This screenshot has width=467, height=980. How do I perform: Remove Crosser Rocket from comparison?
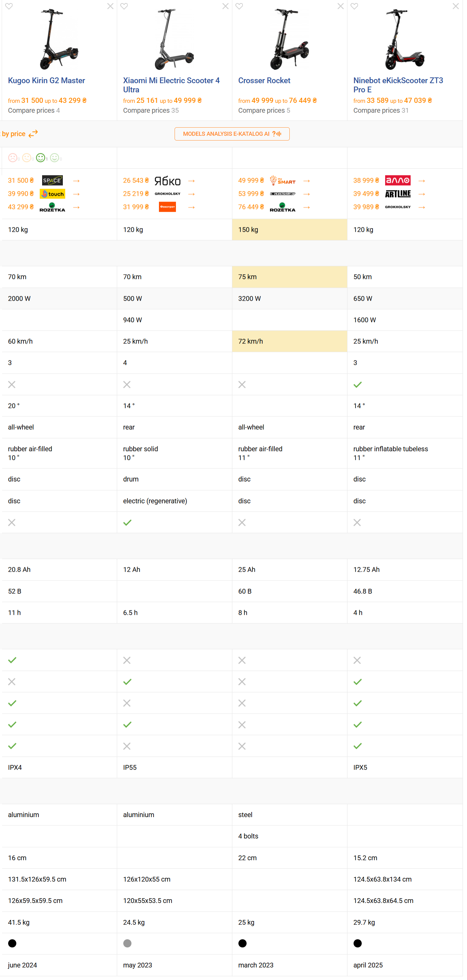pyautogui.click(x=341, y=6)
